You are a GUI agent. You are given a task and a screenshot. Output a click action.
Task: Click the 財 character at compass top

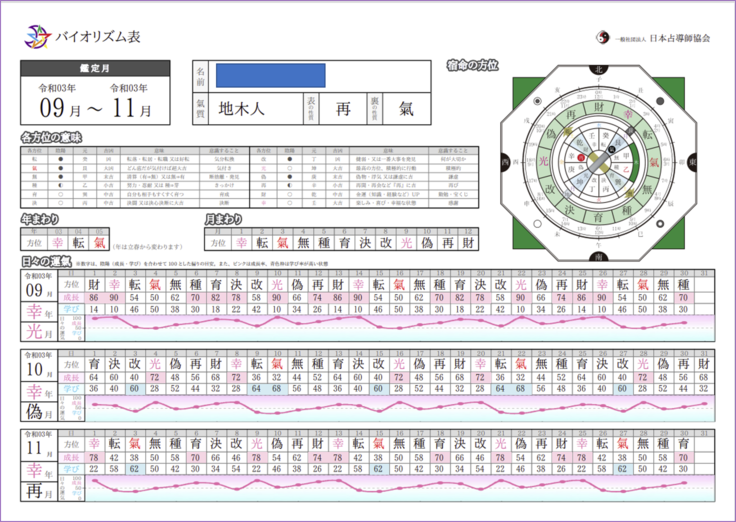pos(600,105)
